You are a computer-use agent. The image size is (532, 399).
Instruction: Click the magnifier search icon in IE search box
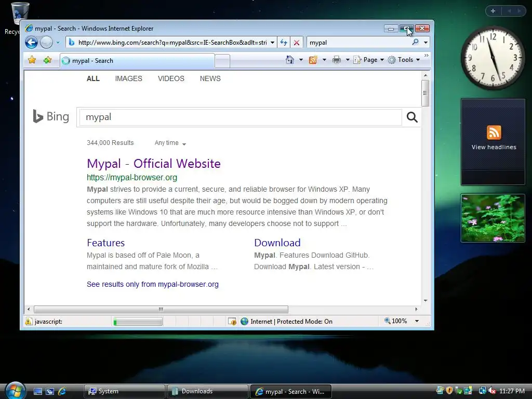pyautogui.click(x=415, y=42)
